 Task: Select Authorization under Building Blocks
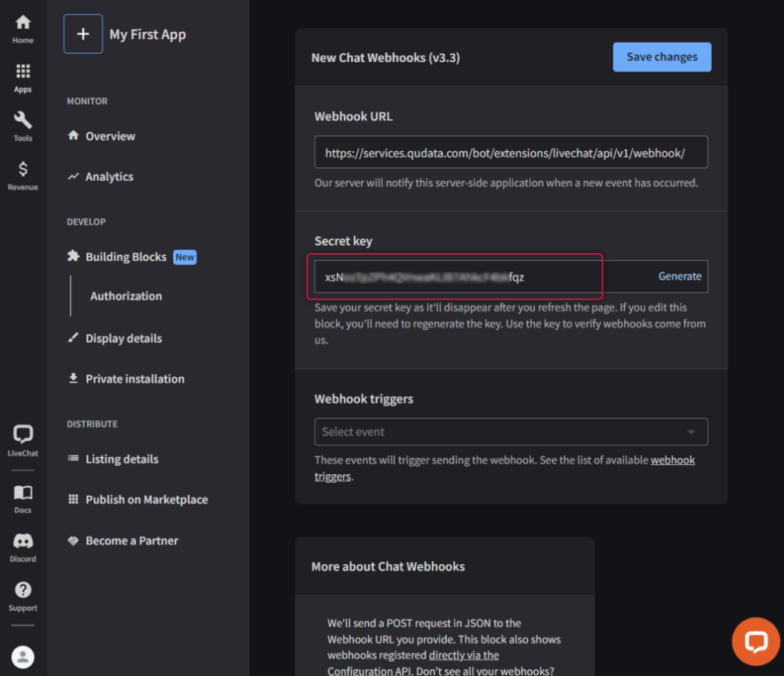[126, 296]
